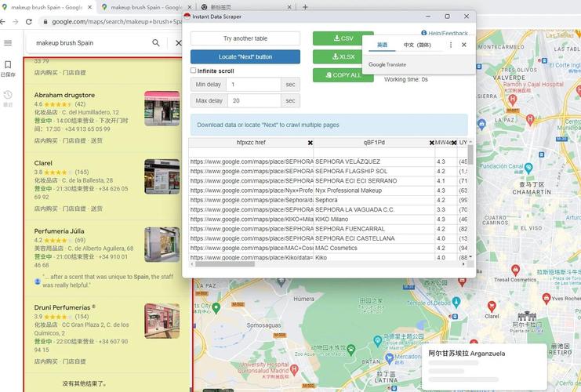
Task: Click the 'SEPHORA FLAGSHIP SOL' cell
Action: point(374,171)
